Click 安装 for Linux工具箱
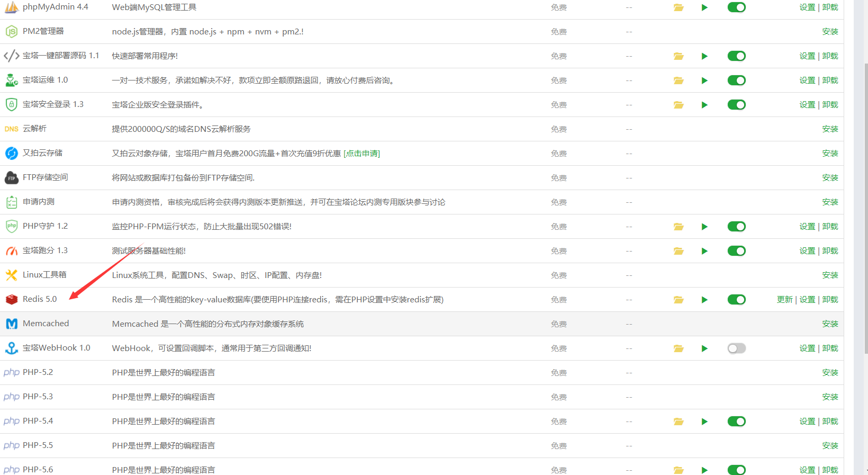868x475 pixels. (x=830, y=275)
